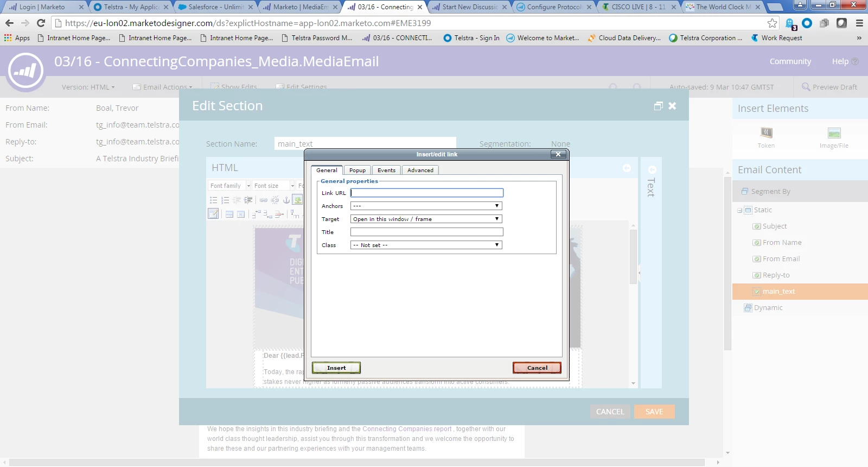Toggle From Email check in Email Content tree

tap(757, 259)
